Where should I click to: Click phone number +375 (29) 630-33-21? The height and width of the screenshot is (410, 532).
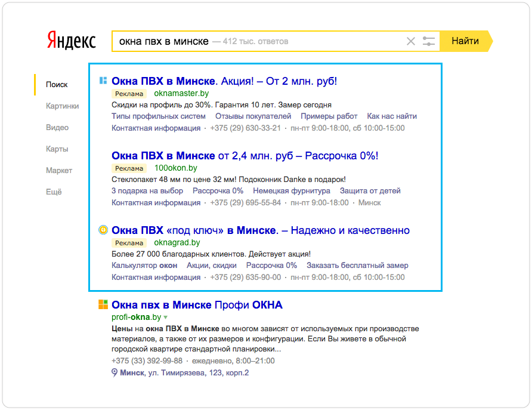[x=245, y=128]
